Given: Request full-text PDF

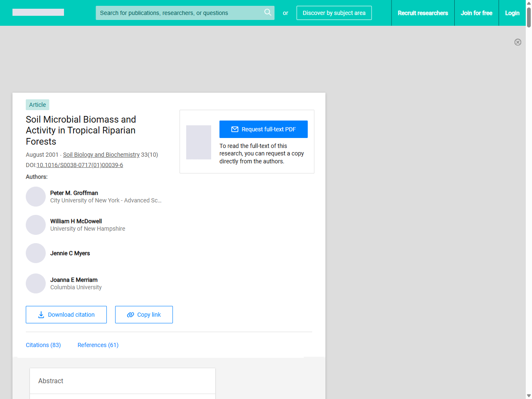Looking at the screenshot, I should point(264,129).
